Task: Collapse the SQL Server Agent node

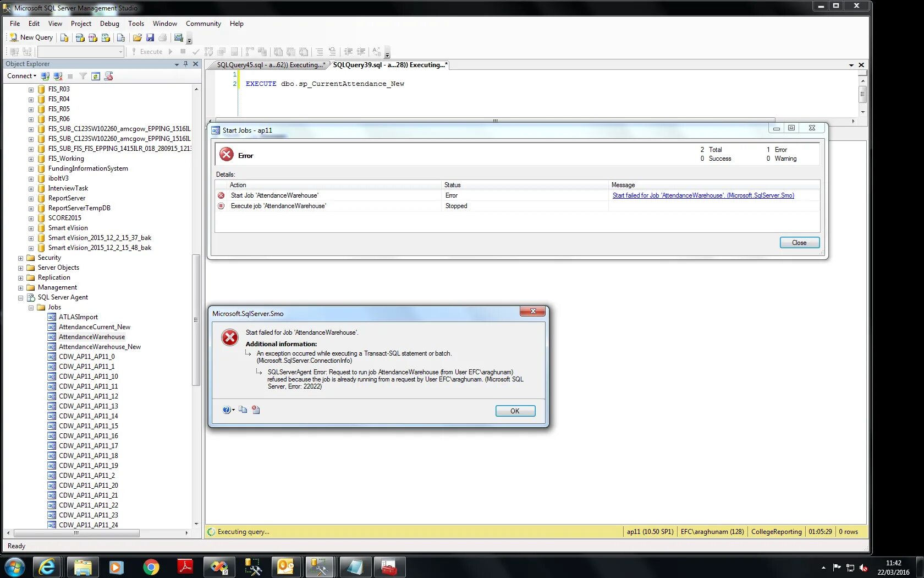Action: pos(20,297)
